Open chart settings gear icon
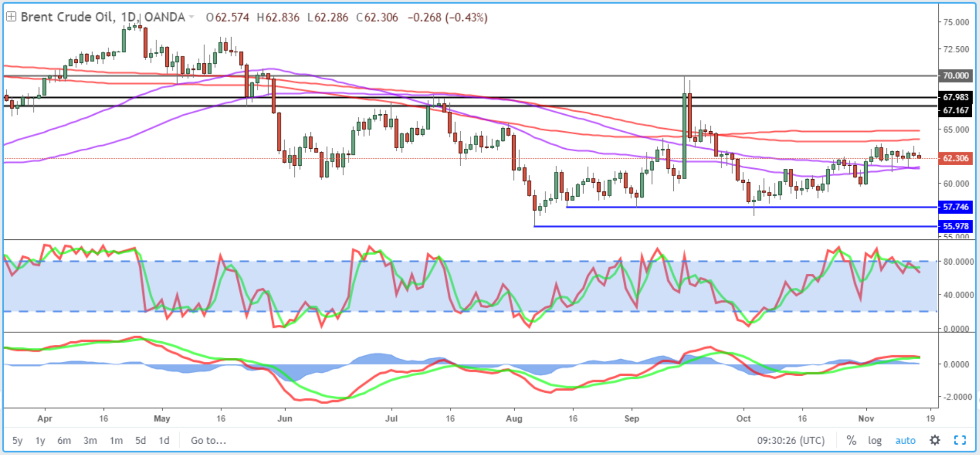This screenshot has width=980, height=455. [x=935, y=440]
